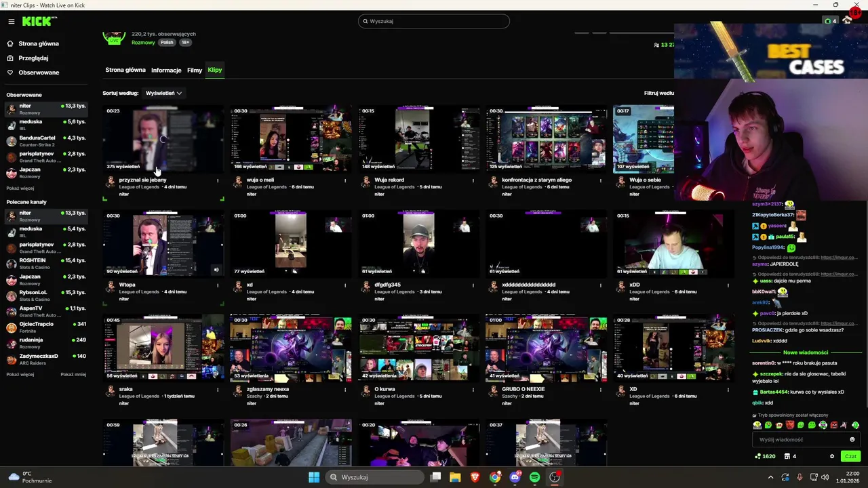Click the green Czat send button

[850, 456]
